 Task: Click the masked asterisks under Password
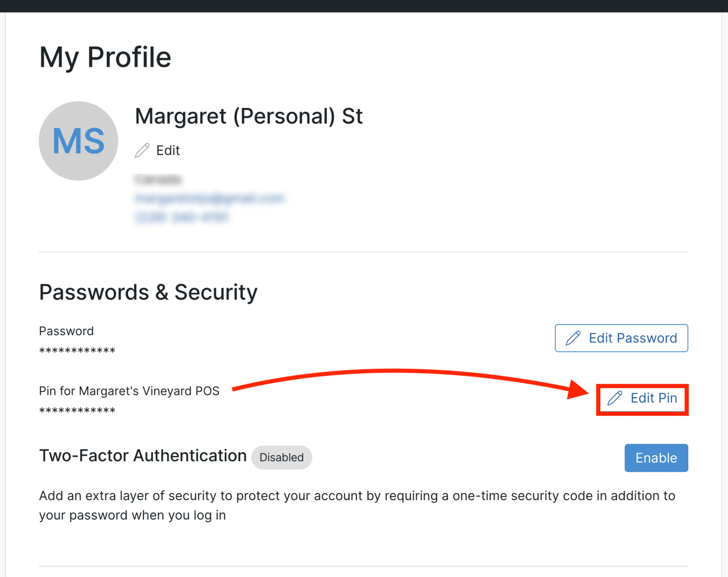[x=77, y=351]
